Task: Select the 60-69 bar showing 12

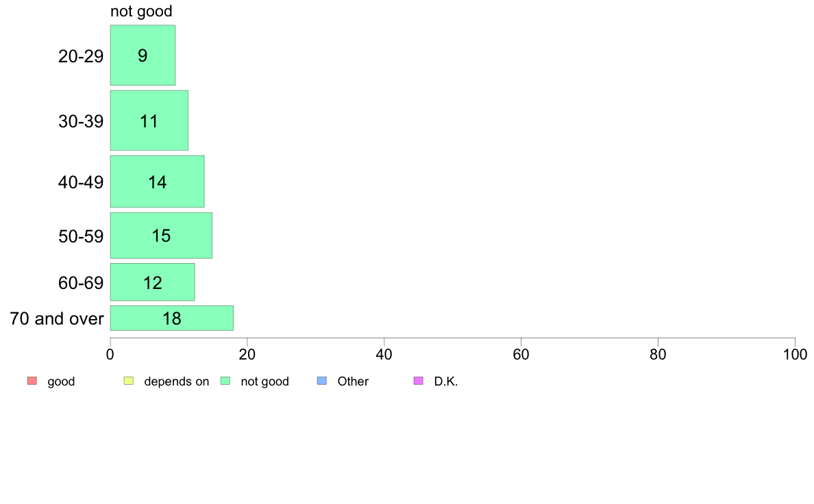Action: [153, 282]
